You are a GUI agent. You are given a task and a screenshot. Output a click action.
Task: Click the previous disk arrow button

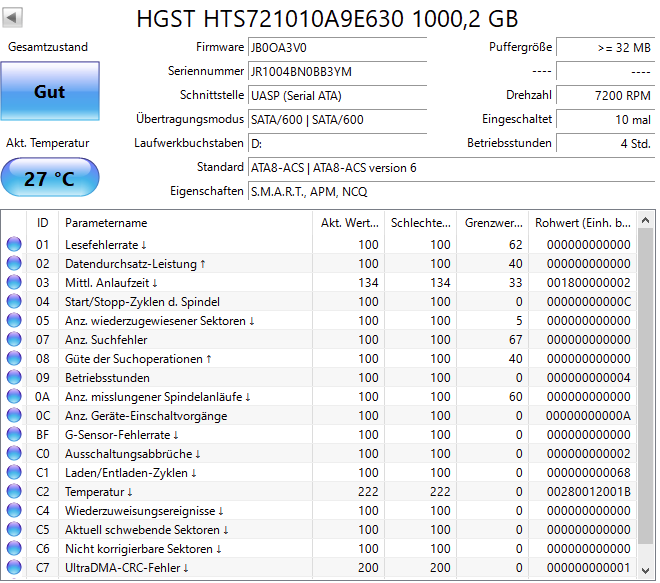pos(12,18)
